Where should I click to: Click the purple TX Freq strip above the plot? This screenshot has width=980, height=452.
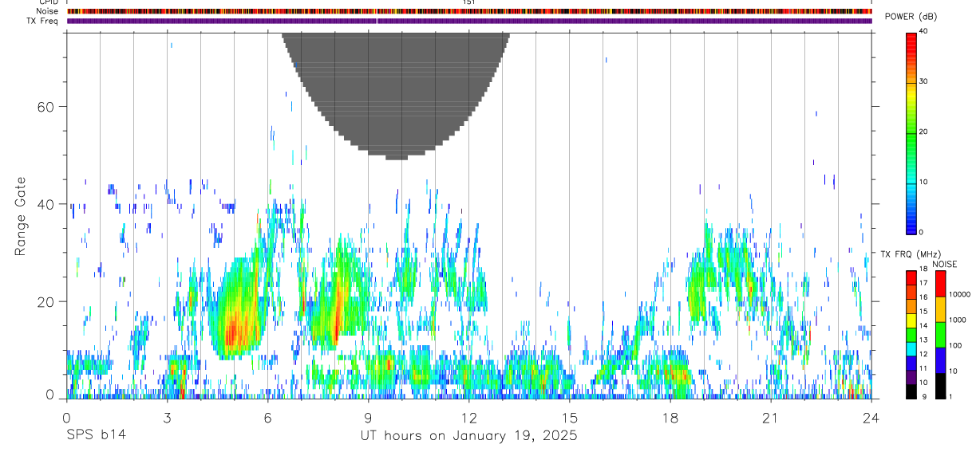pyautogui.click(x=469, y=21)
